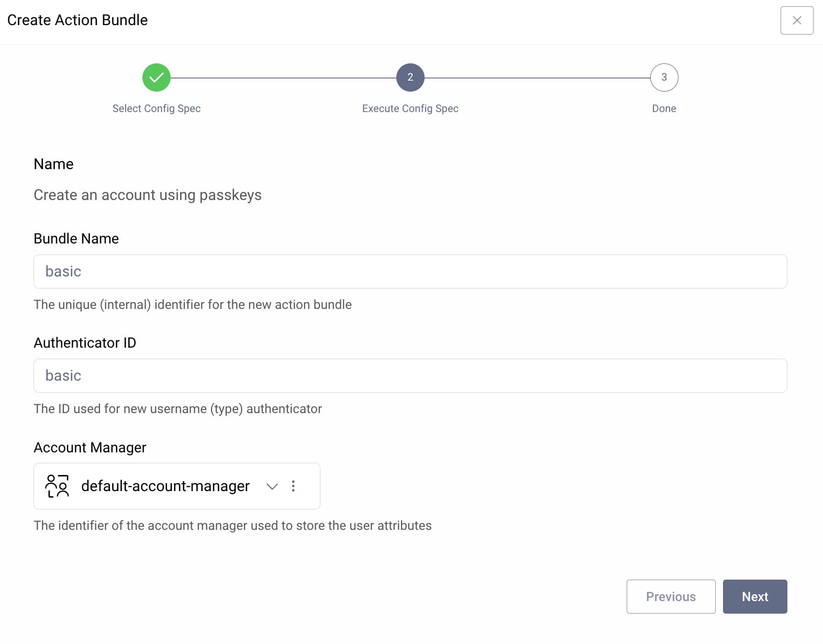Viewport: 823px width, 644px height.
Task: Click 'Create an account using passkeys' text
Action: (148, 195)
